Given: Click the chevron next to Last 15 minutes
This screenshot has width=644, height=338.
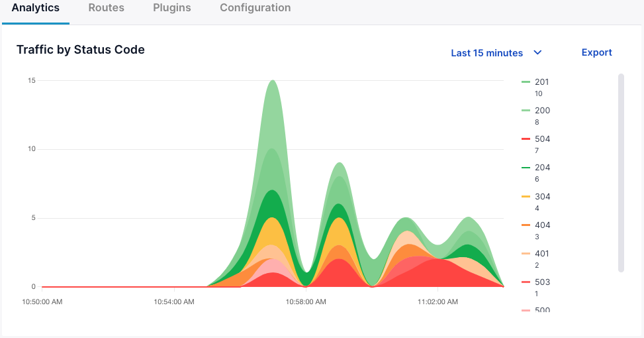Looking at the screenshot, I should click(x=537, y=52).
